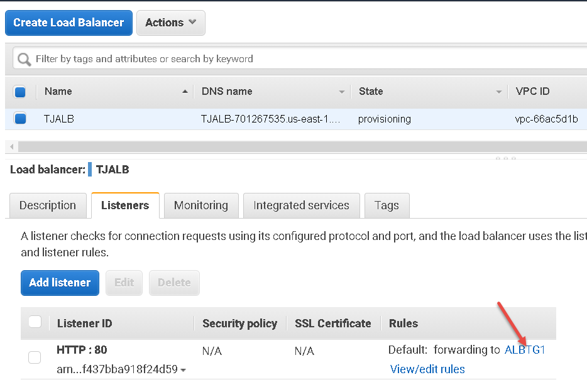Image resolution: width=587 pixels, height=392 pixels.
Task: Open the VPC ID column dropdown arrow
Action: coord(582,91)
